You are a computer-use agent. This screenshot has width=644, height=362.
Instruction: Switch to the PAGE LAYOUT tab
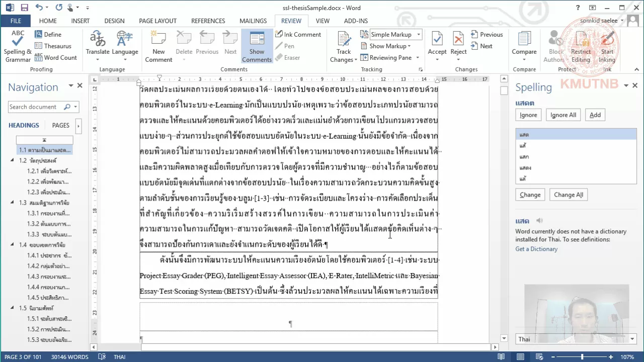pyautogui.click(x=157, y=21)
